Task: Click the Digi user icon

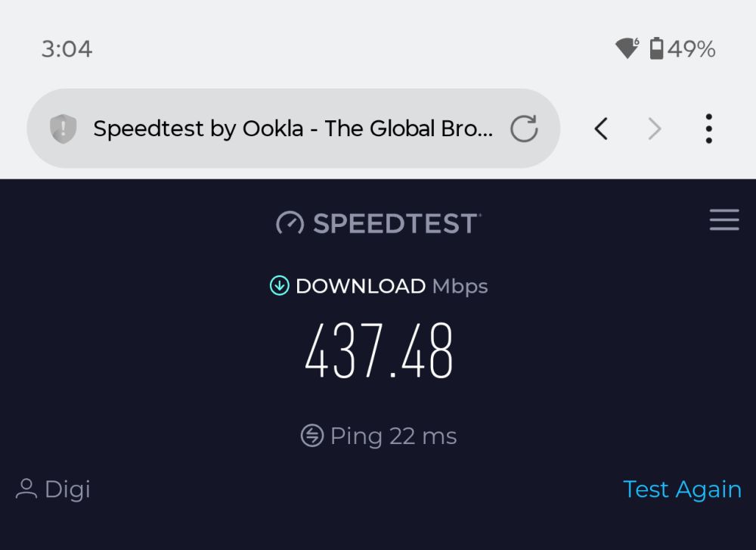Action: pyautogui.click(x=26, y=489)
